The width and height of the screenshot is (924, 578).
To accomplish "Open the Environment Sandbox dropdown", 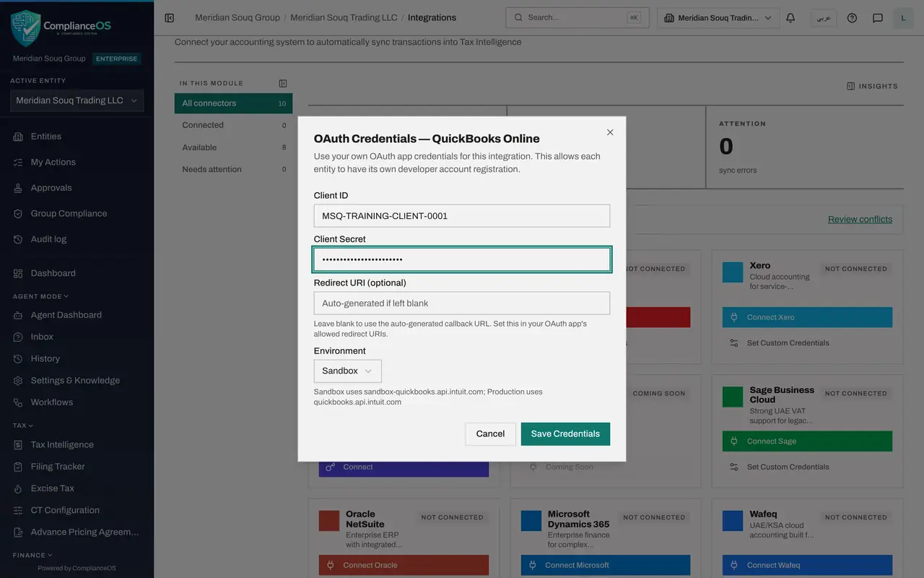I will pos(347,371).
